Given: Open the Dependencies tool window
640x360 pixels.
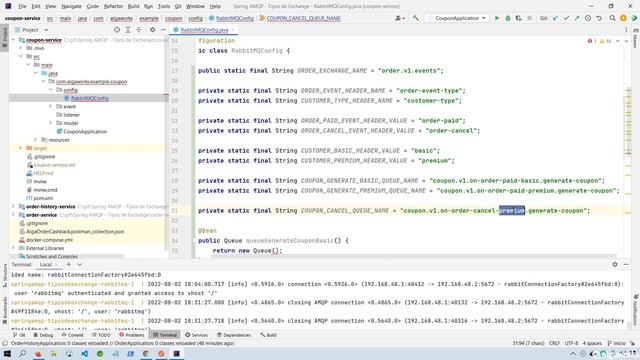Looking at the screenshot, I should (x=234, y=335).
